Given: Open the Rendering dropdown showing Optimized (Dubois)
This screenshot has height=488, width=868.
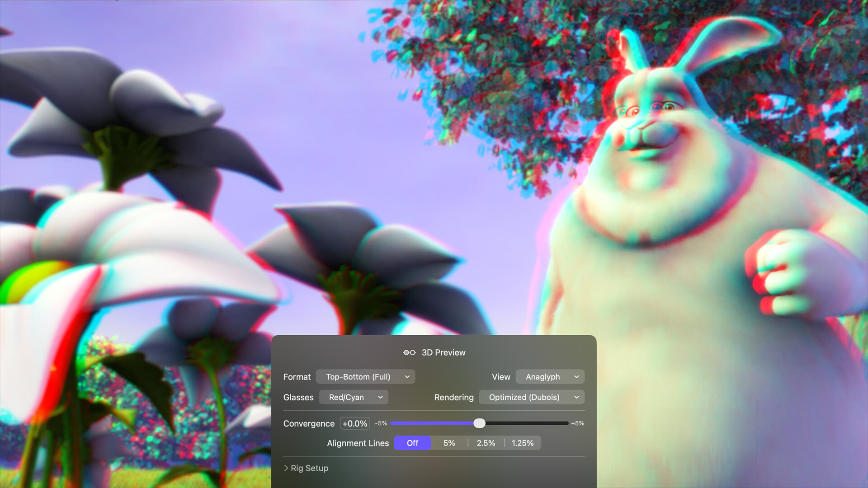Looking at the screenshot, I should (532, 397).
